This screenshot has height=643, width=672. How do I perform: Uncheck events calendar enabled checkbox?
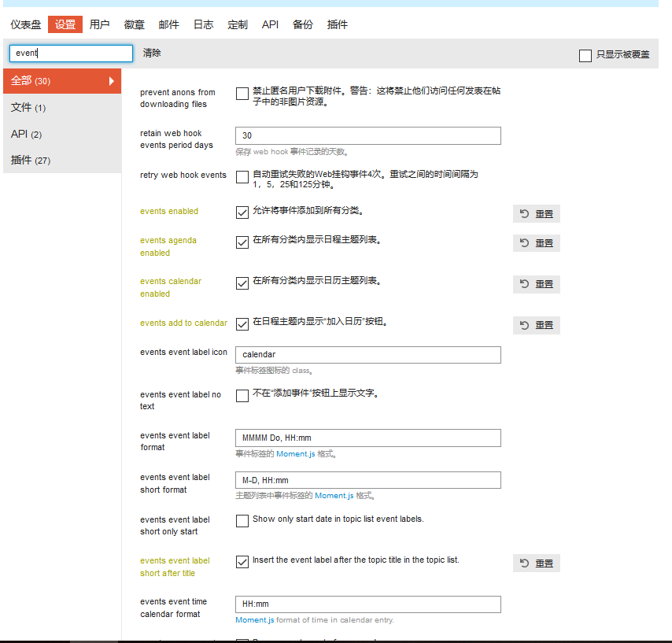[242, 283]
